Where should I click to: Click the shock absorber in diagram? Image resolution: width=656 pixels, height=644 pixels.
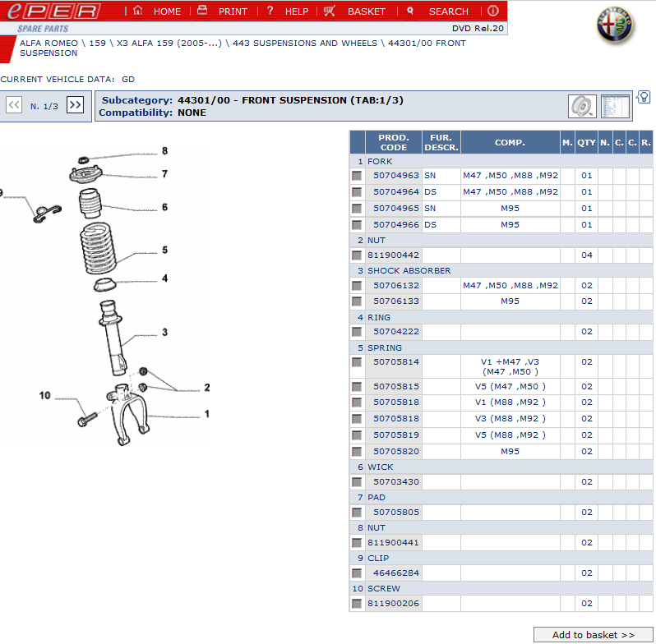point(113,337)
